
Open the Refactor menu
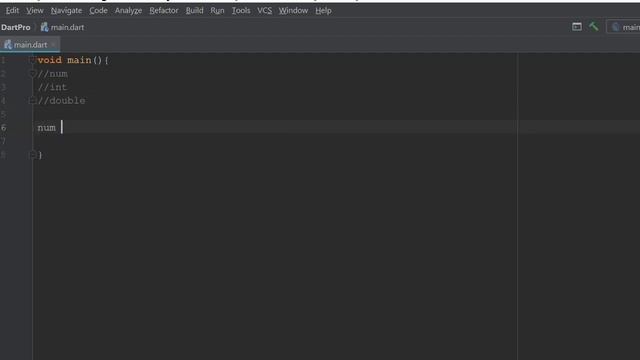pos(164,11)
